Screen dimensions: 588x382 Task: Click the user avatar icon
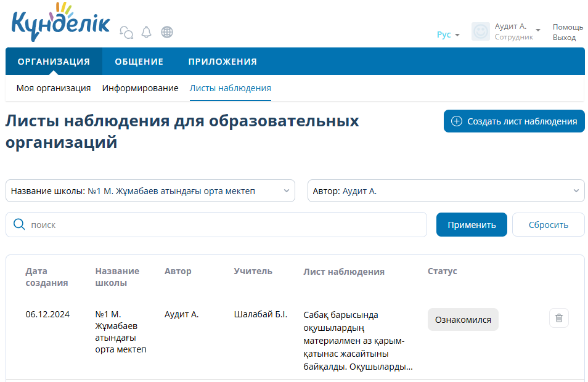[x=480, y=32]
